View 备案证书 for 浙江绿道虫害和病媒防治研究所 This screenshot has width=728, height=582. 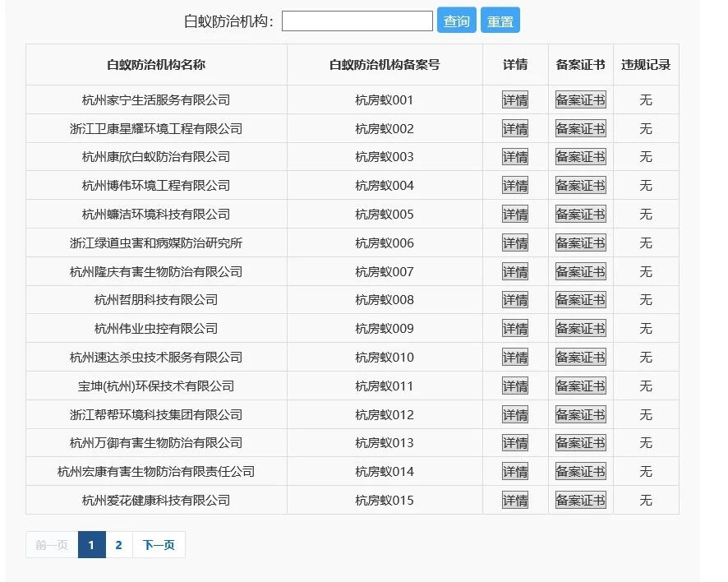580,243
